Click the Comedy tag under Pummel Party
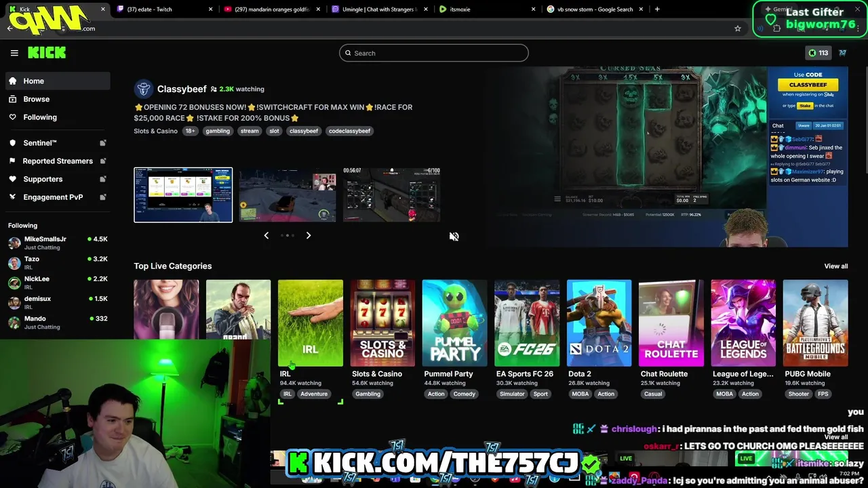Viewport: 868px width, 488px height. [465, 394]
